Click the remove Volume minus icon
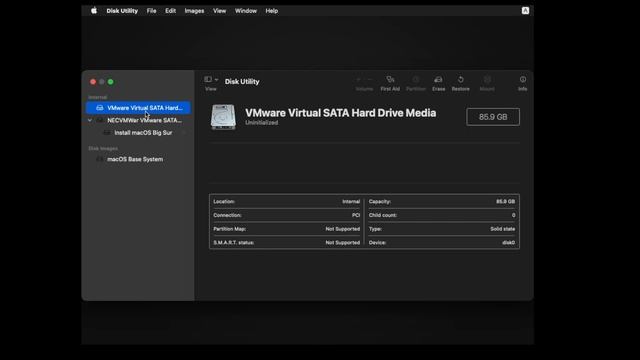Screen dimensions: 640x360 (x=370, y=80)
